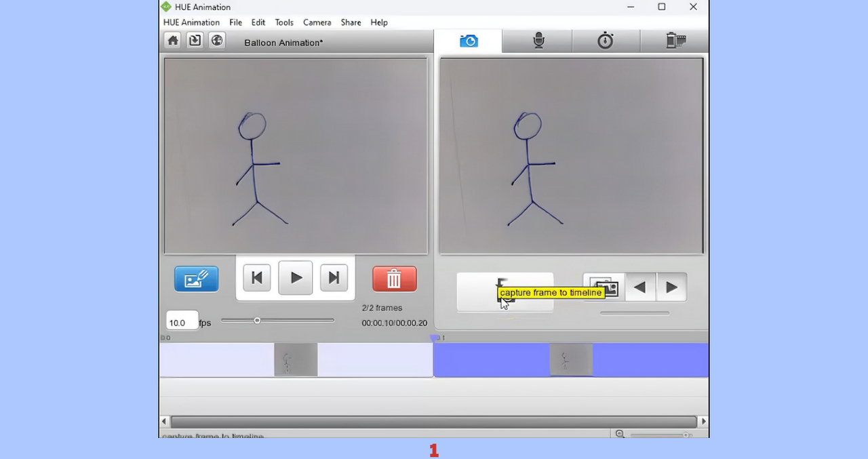Jump to the first frame
Viewport: 868px width, 459px height.
[257, 278]
